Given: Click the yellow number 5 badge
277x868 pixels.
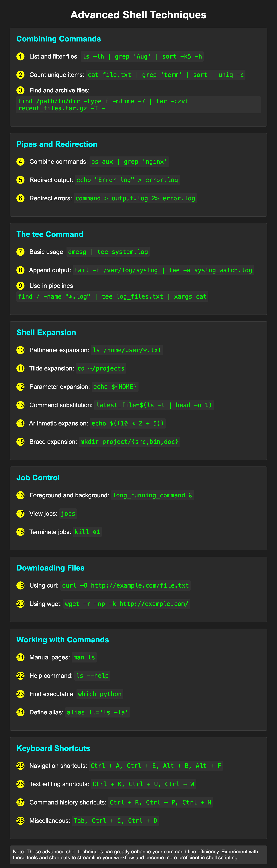Looking at the screenshot, I should click(21, 180).
